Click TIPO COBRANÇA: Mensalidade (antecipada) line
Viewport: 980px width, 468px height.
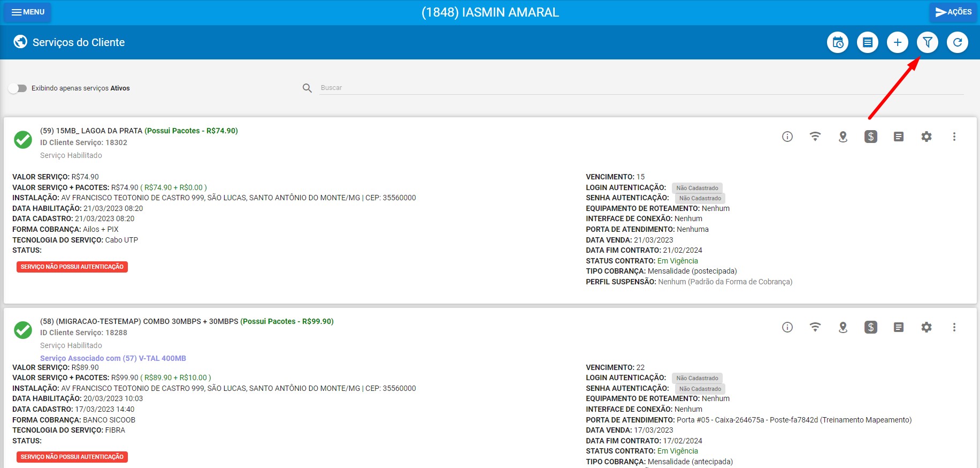(x=659, y=462)
